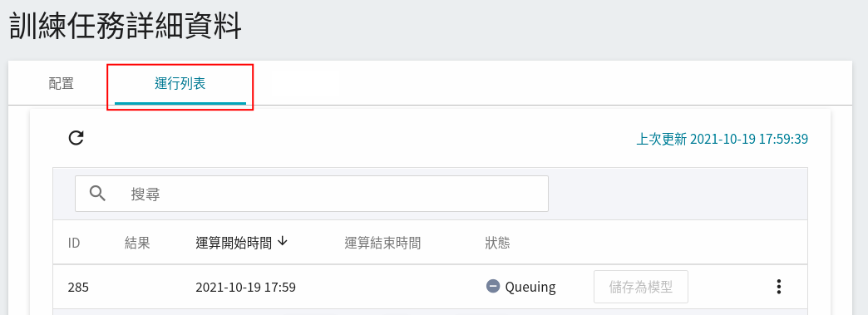The width and height of the screenshot is (868, 315).
Task: Click the Queuing status label
Action: pyautogui.click(x=530, y=288)
